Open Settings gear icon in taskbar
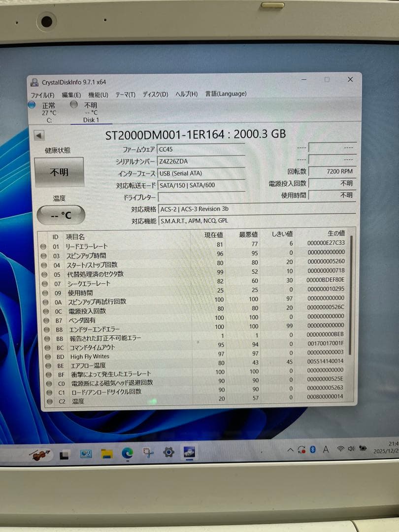 pos(168,452)
